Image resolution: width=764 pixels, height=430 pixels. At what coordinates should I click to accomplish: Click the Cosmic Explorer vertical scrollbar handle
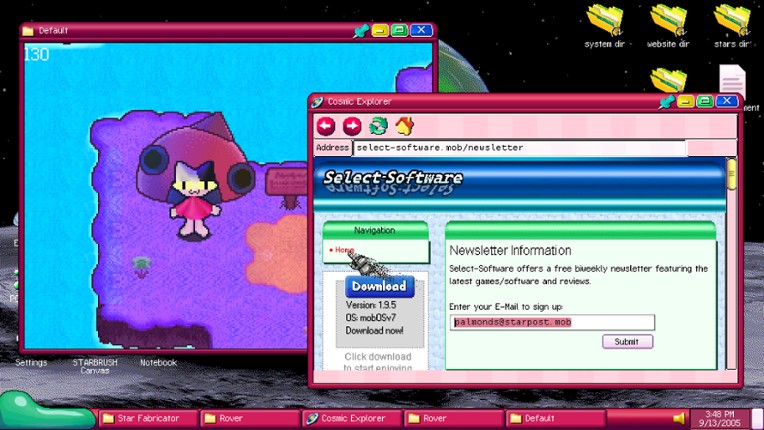point(731,174)
